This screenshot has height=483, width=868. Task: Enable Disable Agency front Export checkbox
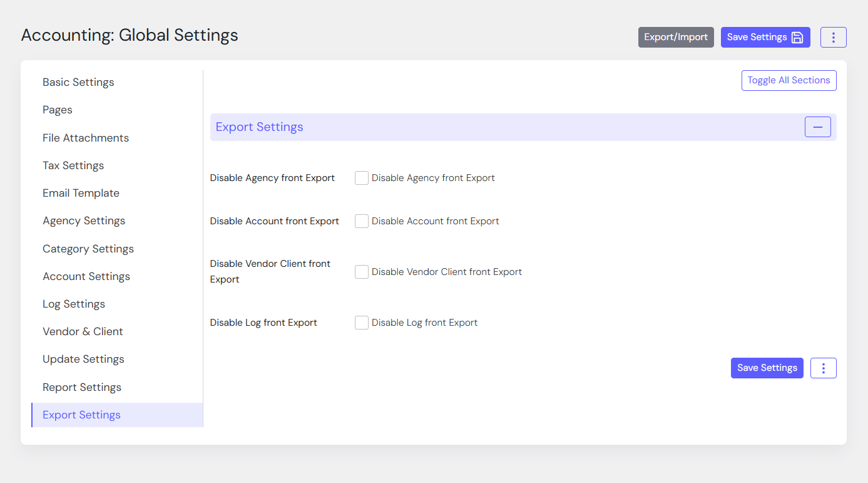(362, 179)
